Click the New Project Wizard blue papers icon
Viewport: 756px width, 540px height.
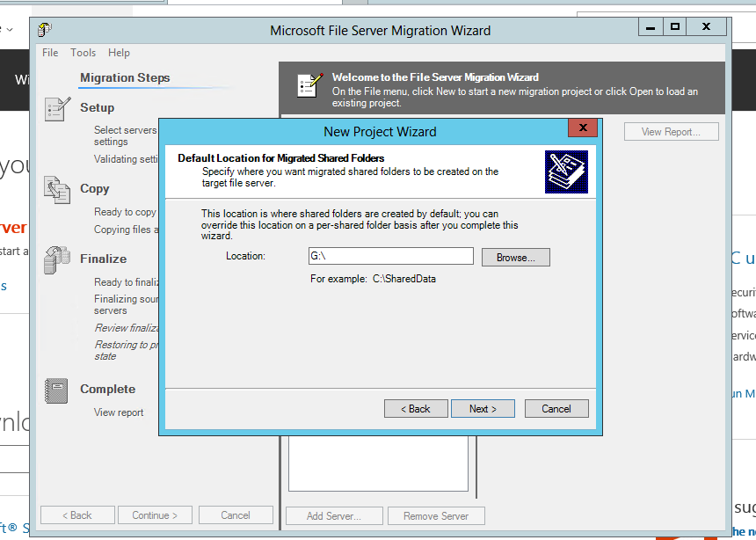566,171
